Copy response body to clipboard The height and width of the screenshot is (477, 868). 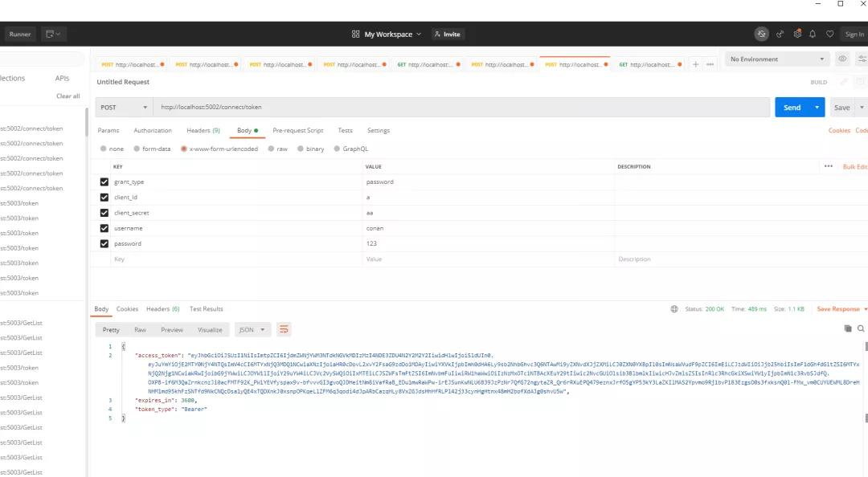[847, 328]
